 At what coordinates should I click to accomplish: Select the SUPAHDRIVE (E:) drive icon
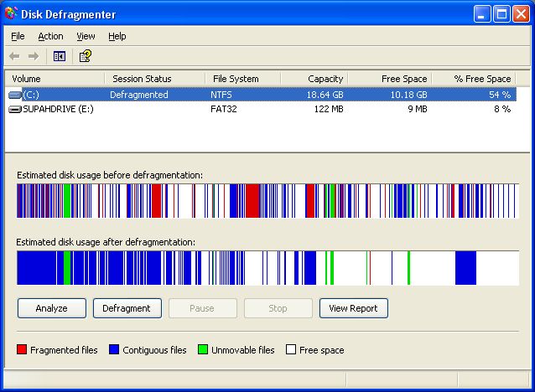pos(15,109)
